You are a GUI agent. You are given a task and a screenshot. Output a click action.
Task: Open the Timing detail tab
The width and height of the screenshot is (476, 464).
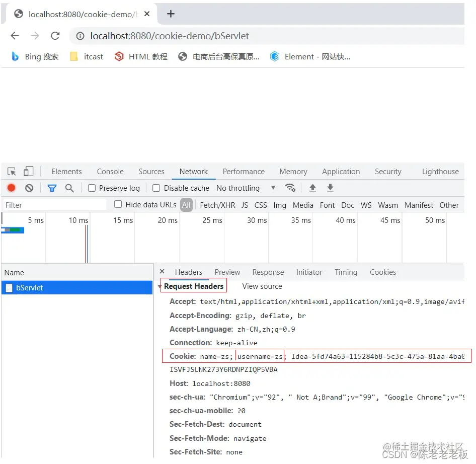coord(346,272)
